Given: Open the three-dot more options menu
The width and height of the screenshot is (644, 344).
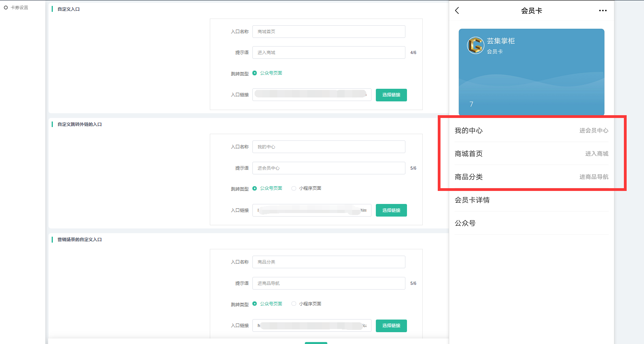Looking at the screenshot, I should pos(603,11).
